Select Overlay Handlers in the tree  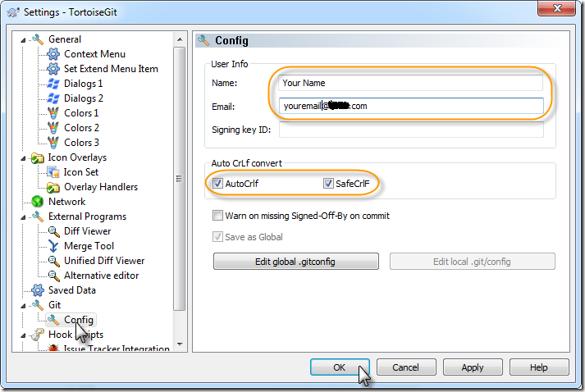coord(101,187)
